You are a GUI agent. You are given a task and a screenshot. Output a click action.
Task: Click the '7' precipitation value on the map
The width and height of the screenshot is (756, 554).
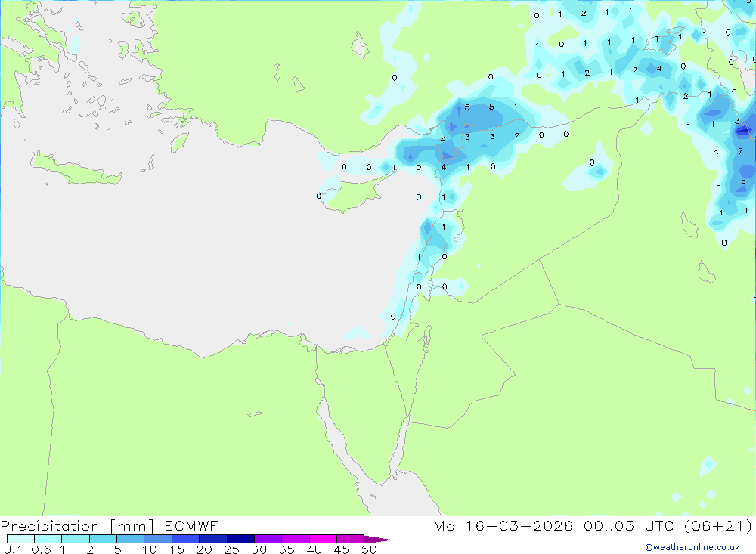click(741, 151)
